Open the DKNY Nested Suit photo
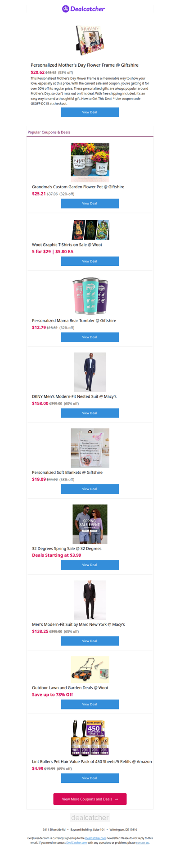The height and width of the screenshot is (868, 180). [90, 372]
